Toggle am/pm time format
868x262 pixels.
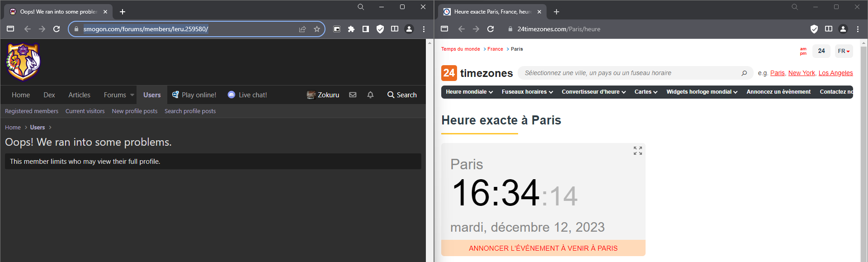803,51
